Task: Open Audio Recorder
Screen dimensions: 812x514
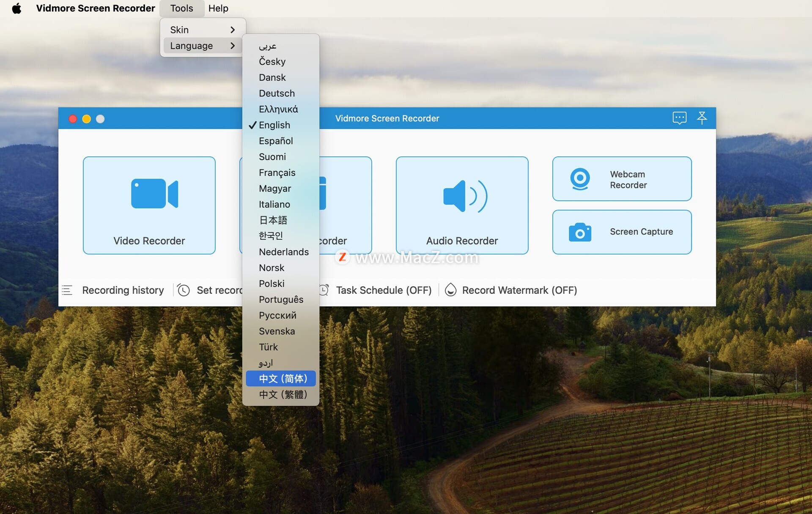Action: [x=462, y=205]
